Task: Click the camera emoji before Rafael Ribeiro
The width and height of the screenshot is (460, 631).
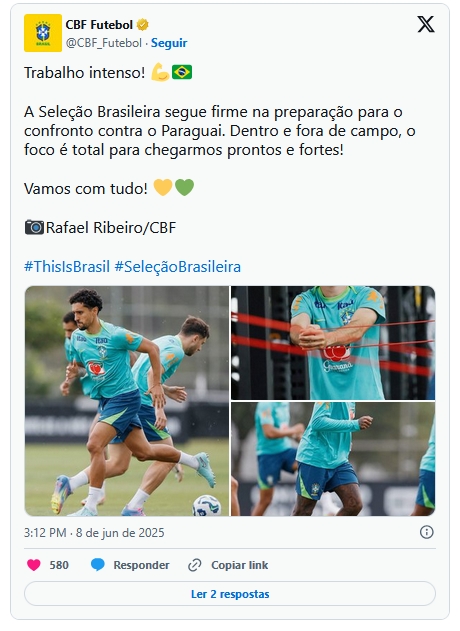Action: point(34,227)
